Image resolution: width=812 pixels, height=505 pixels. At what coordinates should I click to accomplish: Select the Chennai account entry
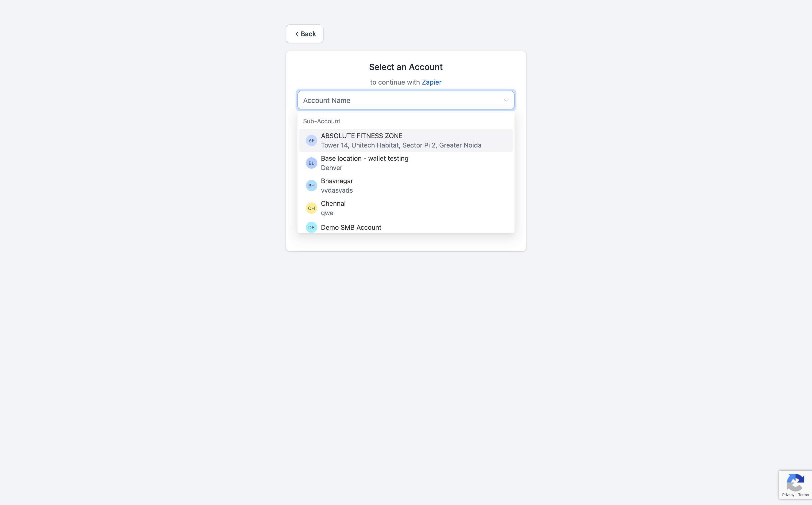pos(333,203)
